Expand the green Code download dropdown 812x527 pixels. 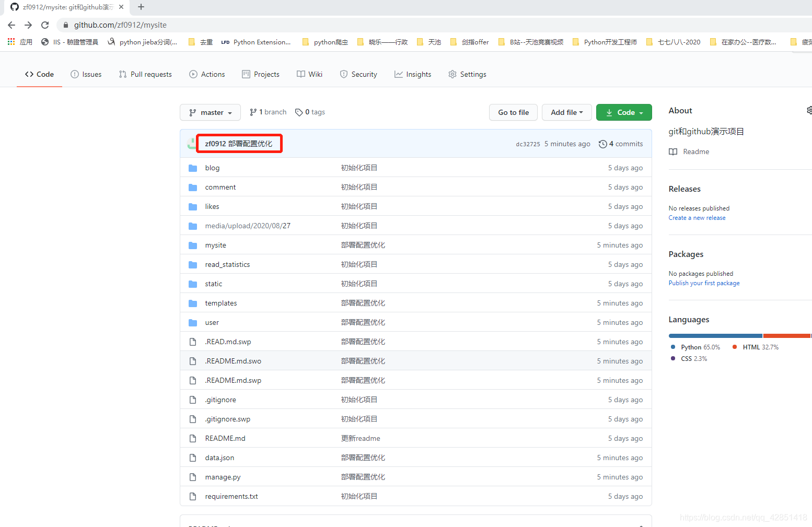point(624,112)
